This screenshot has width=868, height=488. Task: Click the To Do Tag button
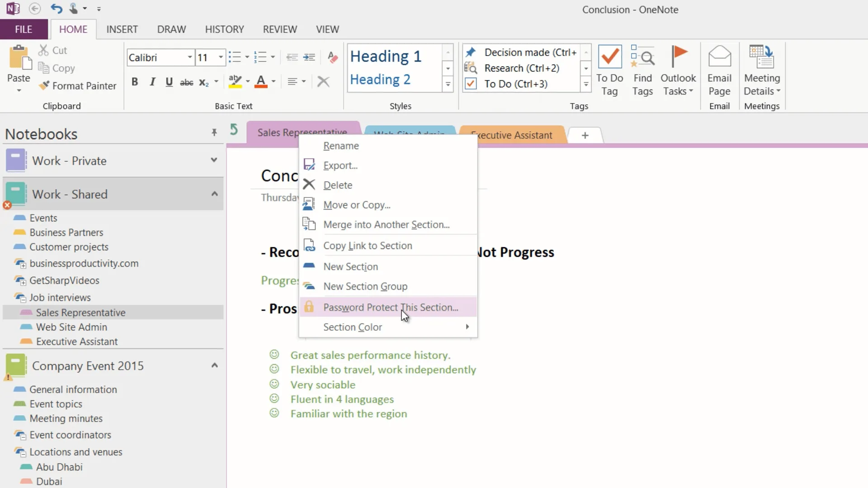[609, 70]
